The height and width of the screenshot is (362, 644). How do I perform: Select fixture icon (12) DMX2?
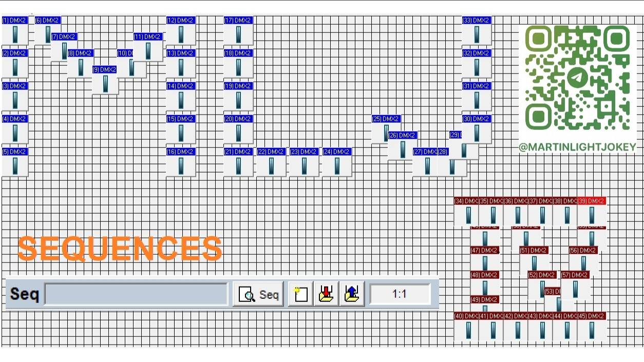tap(181, 31)
